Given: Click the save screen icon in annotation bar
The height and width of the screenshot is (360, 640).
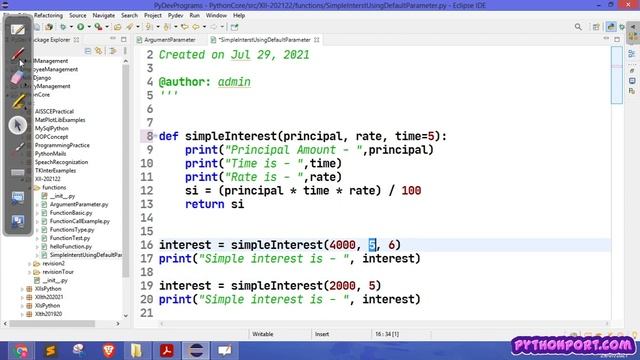Looking at the screenshot, I should point(18,221).
